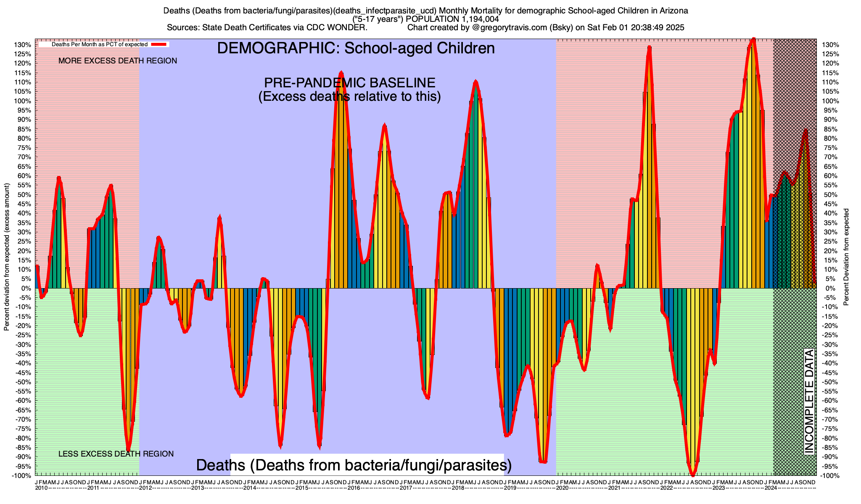
Task: Click the 'DEMOGRAPHIC: School-aged Children' title
Action: [356, 48]
